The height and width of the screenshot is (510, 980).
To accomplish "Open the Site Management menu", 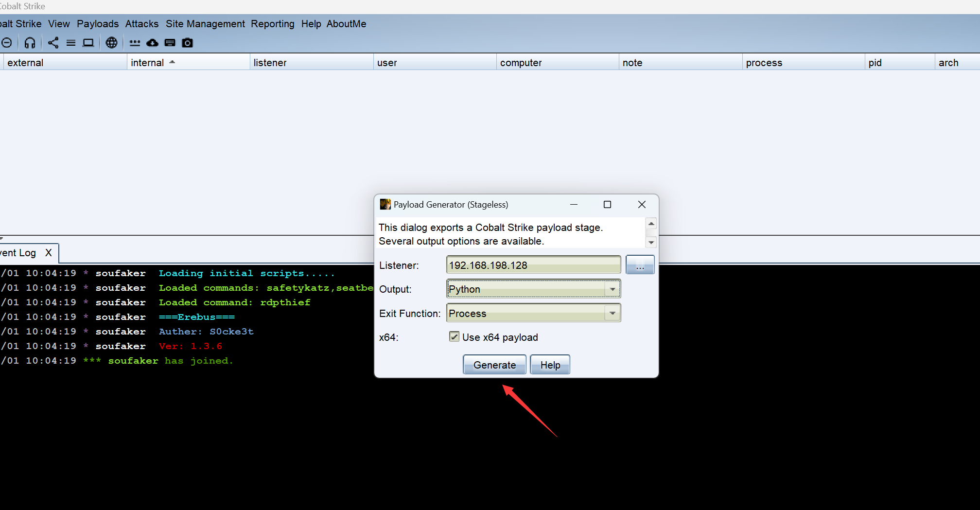I will (x=205, y=24).
